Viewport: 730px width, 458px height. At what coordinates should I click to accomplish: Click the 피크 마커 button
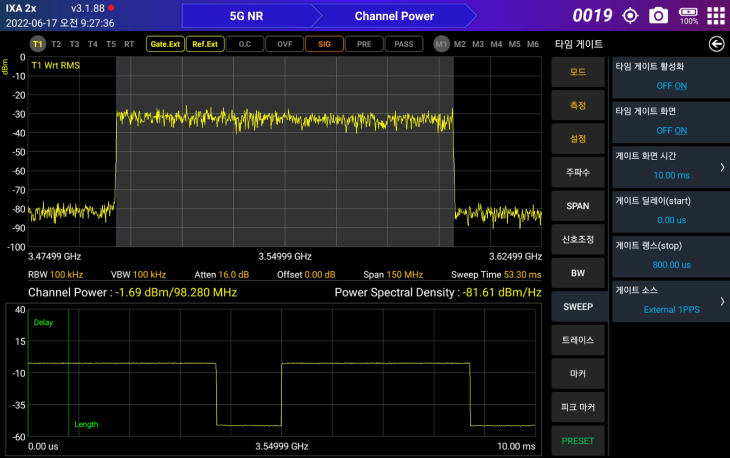point(578,407)
